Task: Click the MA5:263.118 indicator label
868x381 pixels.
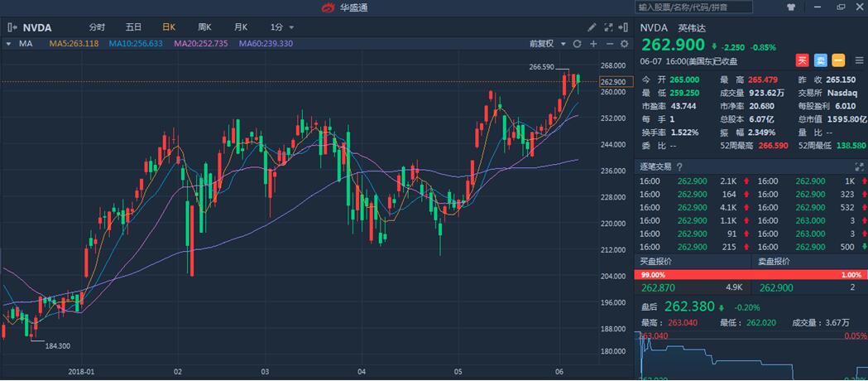Action: [74, 44]
